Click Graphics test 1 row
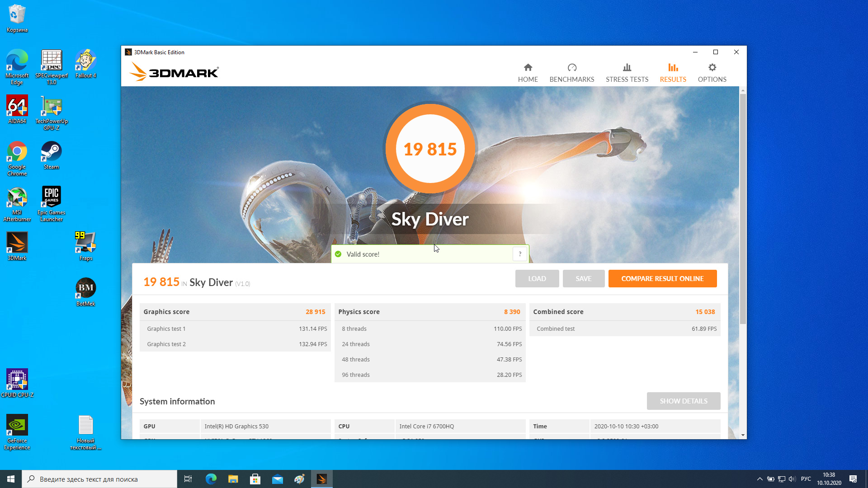This screenshot has height=488, width=868. (235, 328)
